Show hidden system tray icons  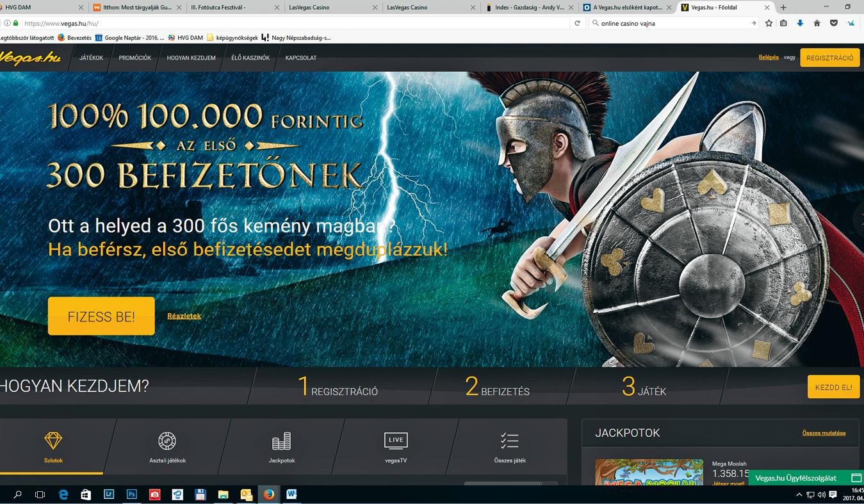[799, 495]
